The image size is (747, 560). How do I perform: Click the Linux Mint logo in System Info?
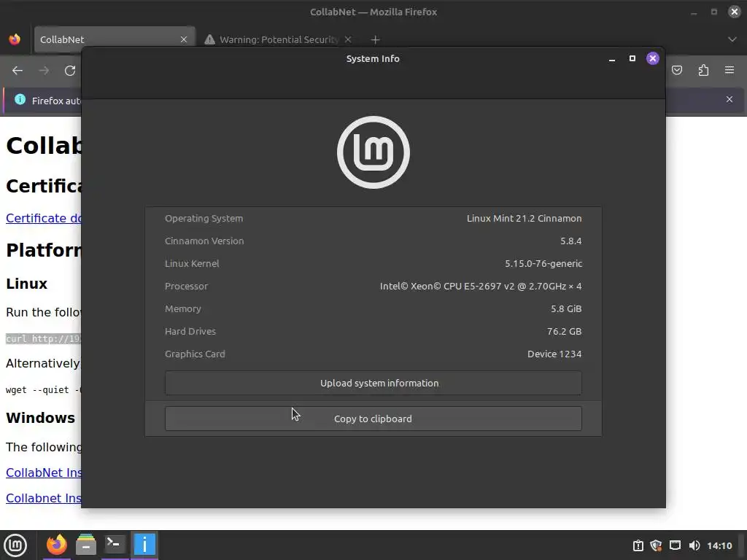(x=373, y=152)
